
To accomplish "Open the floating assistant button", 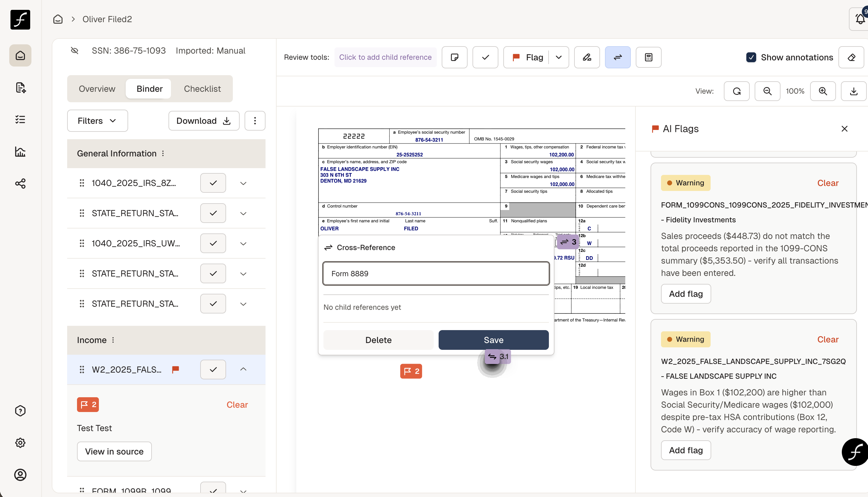I will [x=855, y=452].
